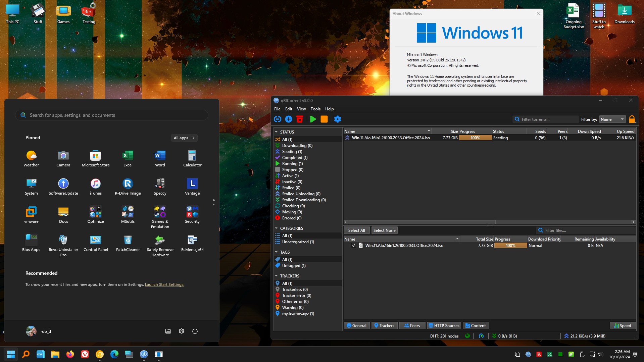Click the red Remove torrent toolbar icon
Viewport: 644px width, 362px height.
click(x=300, y=119)
